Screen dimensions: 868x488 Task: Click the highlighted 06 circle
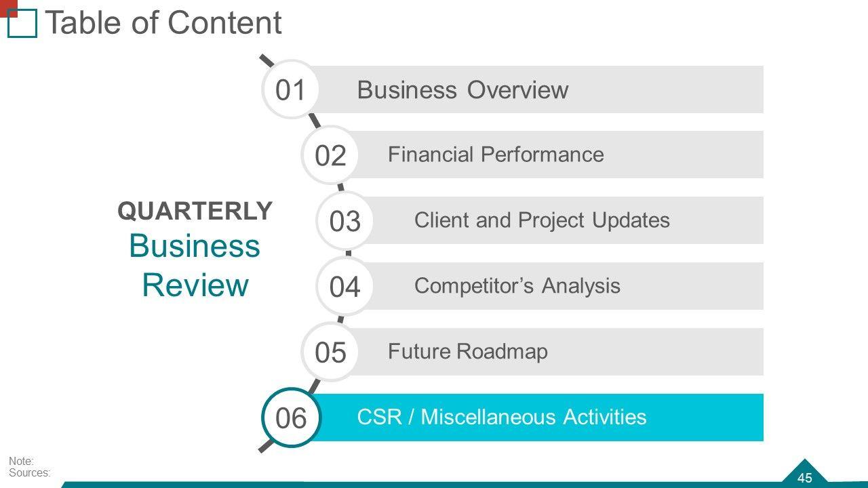[291, 418]
